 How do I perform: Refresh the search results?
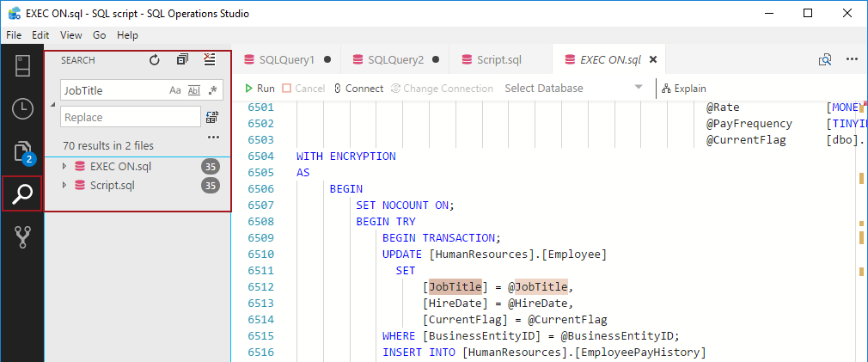tap(155, 60)
